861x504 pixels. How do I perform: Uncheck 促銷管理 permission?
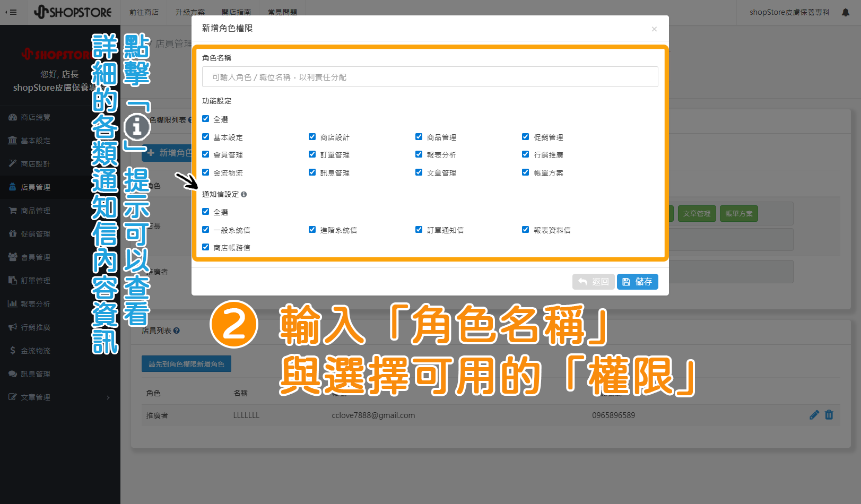pyautogui.click(x=526, y=137)
